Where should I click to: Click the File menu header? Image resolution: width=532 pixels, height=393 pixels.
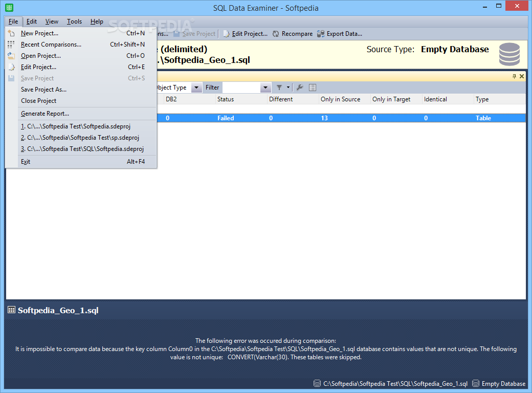(x=13, y=21)
